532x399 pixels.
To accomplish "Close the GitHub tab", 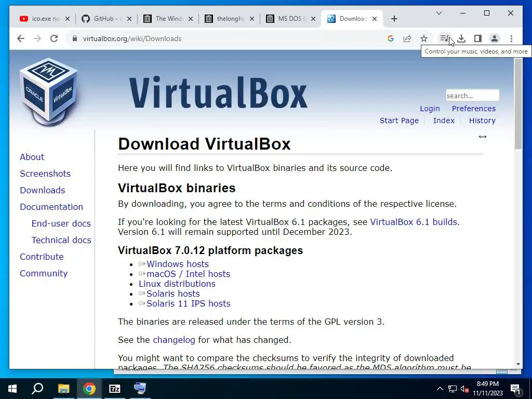I will point(129,19).
